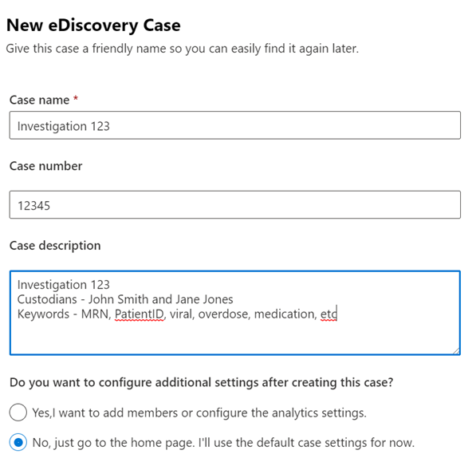This screenshot has height=462, width=476.
Task: Click the Case name input field
Action: (x=235, y=125)
